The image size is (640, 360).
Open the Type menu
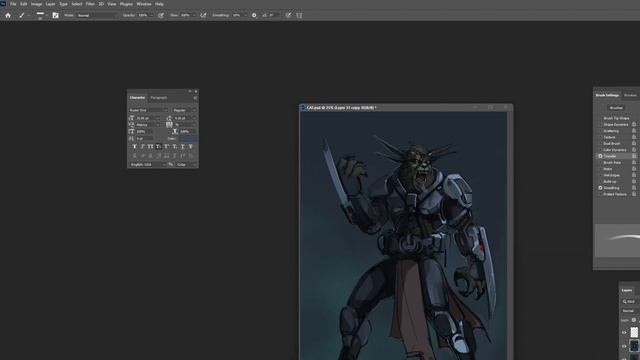[63, 4]
